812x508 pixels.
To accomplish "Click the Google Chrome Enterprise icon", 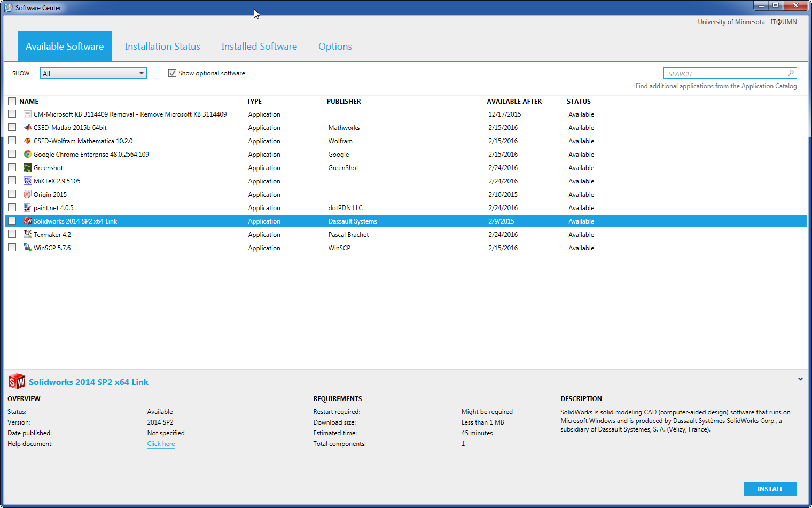I will [x=27, y=154].
